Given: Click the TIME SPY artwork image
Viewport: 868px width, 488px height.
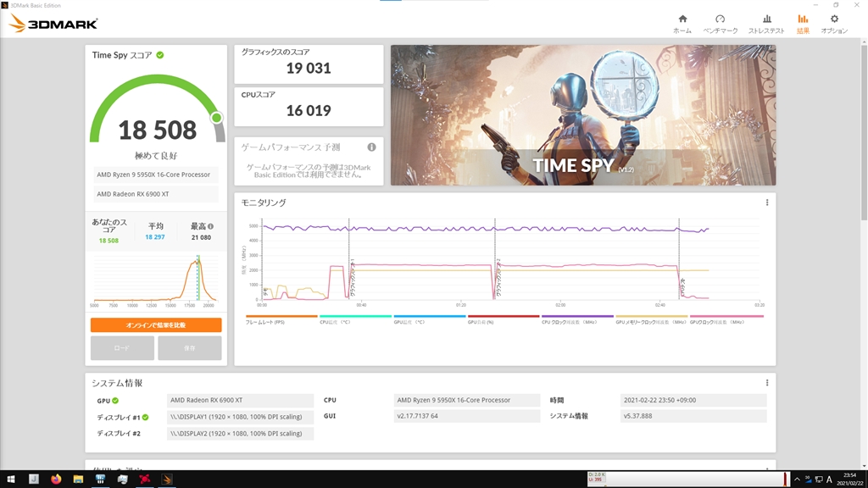Looking at the screenshot, I should coord(582,114).
